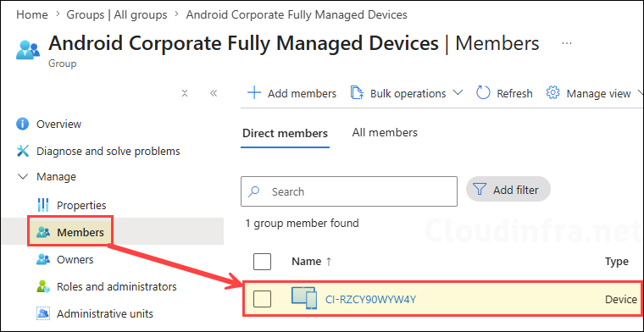Open the CI-RZCY90WYW4Y device link
The width and height of the screenshot is (644, 332).
(370, 300)
